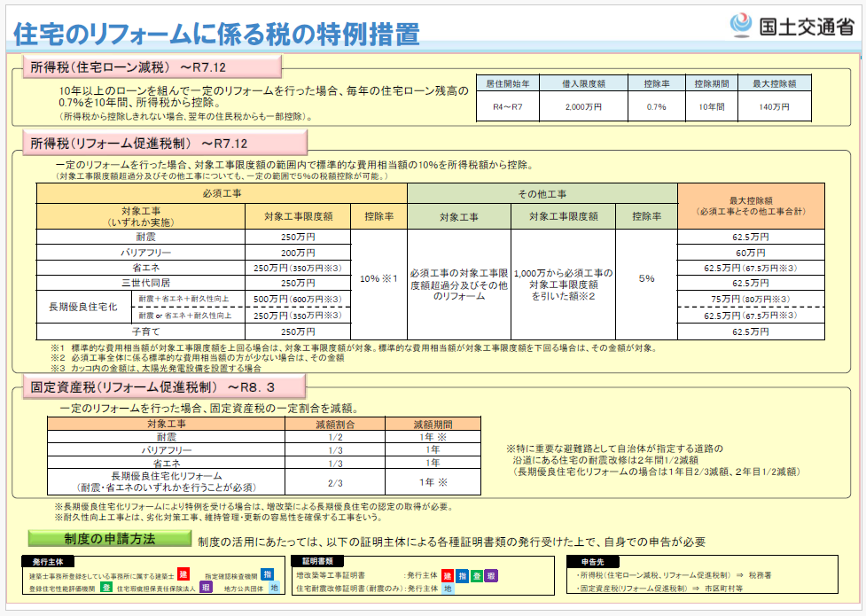Click the 140万円 maximum deduction cell

775,106
